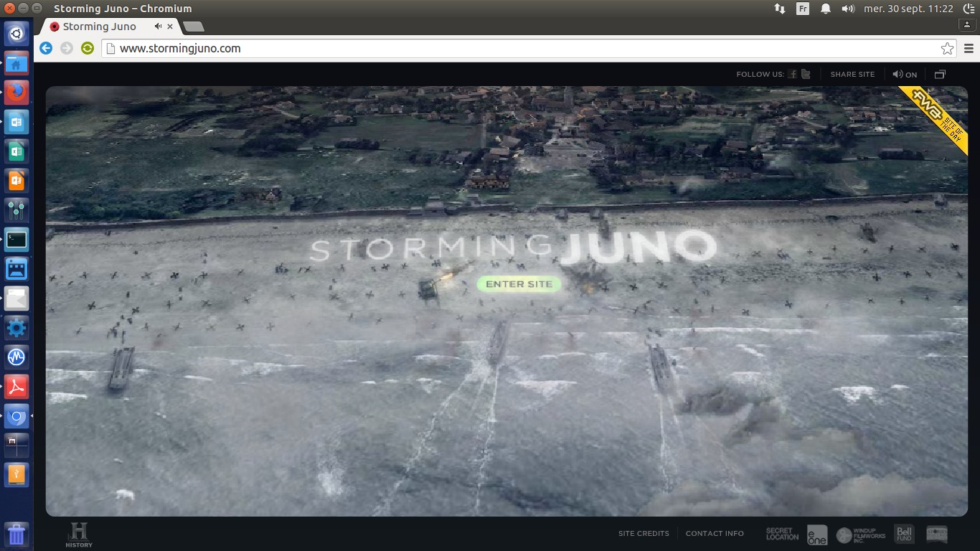Open the Facebook follow icon

[x=793, y=74]
